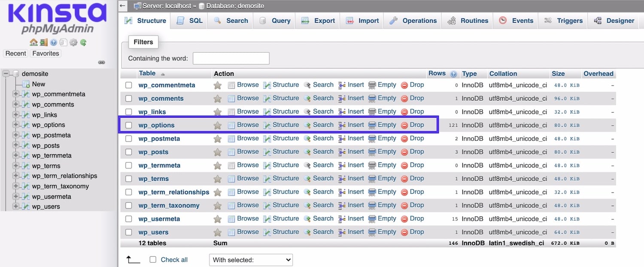Drop the wp_commentmeta table
Screen dimensions: 644x267
[416, 85]
